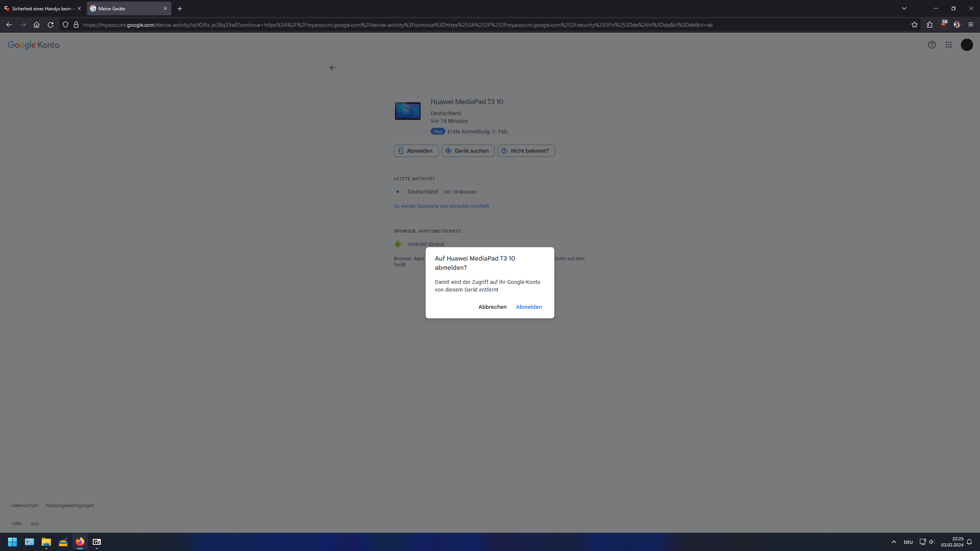
Task: Launch 7-Zip from the taskbar
Action: coord(97,542)
